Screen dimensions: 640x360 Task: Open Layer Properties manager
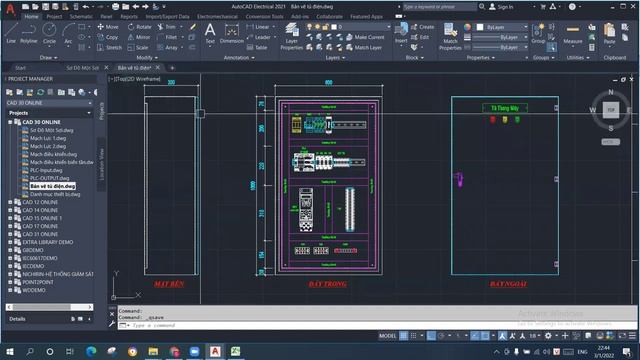pyautogui.click(x=291, y=37)
